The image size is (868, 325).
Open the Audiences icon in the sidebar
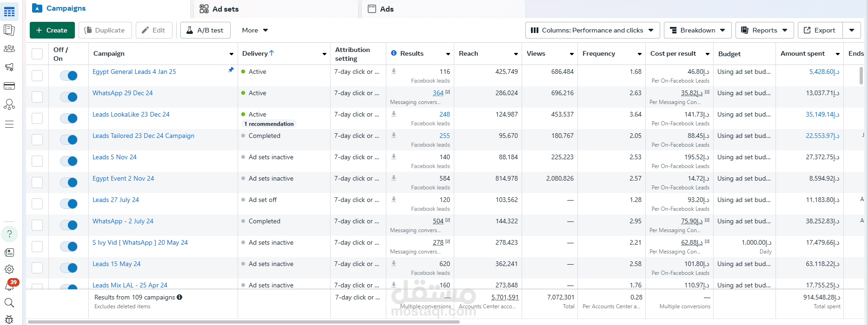[9, 49]
